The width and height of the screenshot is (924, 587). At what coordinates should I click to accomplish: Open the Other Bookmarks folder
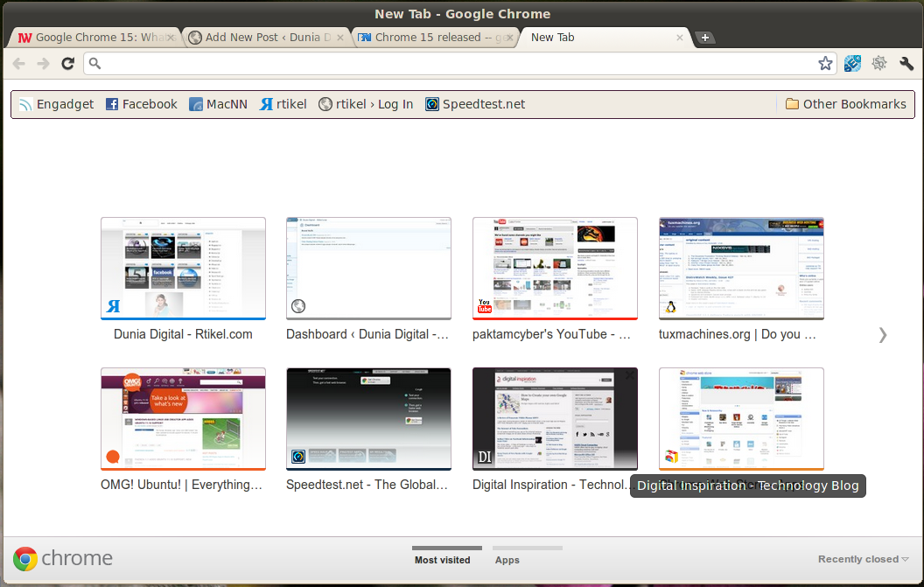846,104
